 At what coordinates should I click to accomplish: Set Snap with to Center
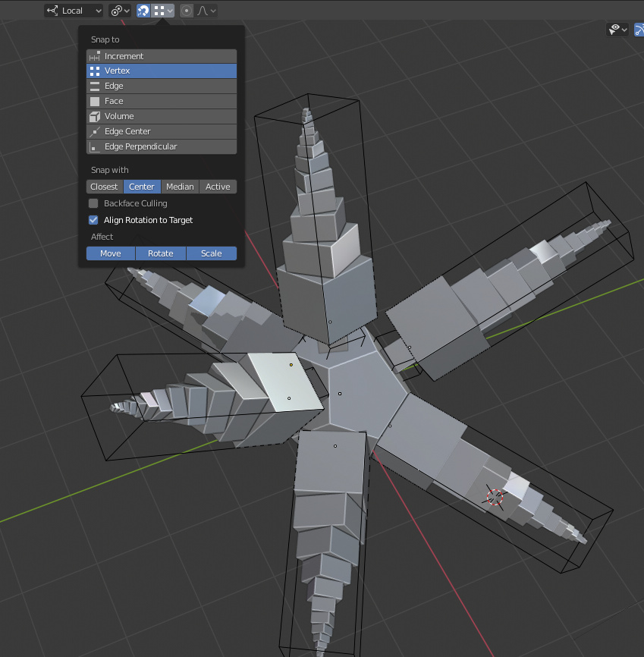pyautogui.click(x=142, y=187)
